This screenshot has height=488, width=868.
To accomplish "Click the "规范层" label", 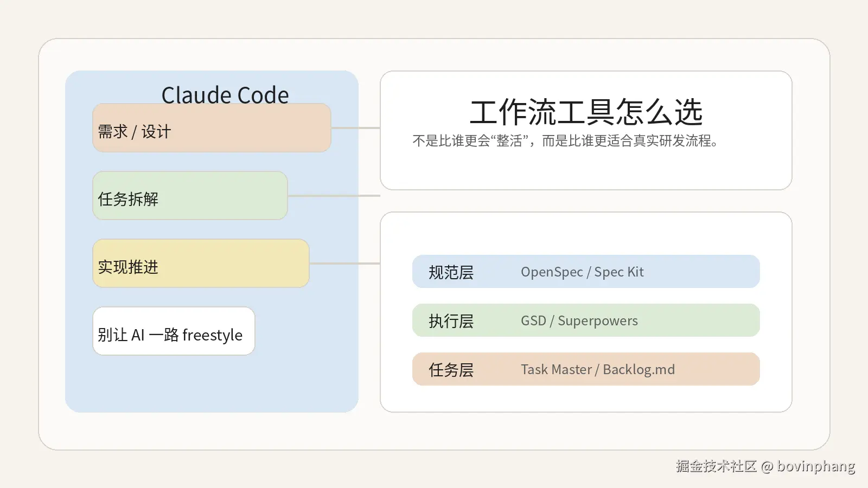I will pyautogui.click(x=451, y=272).
